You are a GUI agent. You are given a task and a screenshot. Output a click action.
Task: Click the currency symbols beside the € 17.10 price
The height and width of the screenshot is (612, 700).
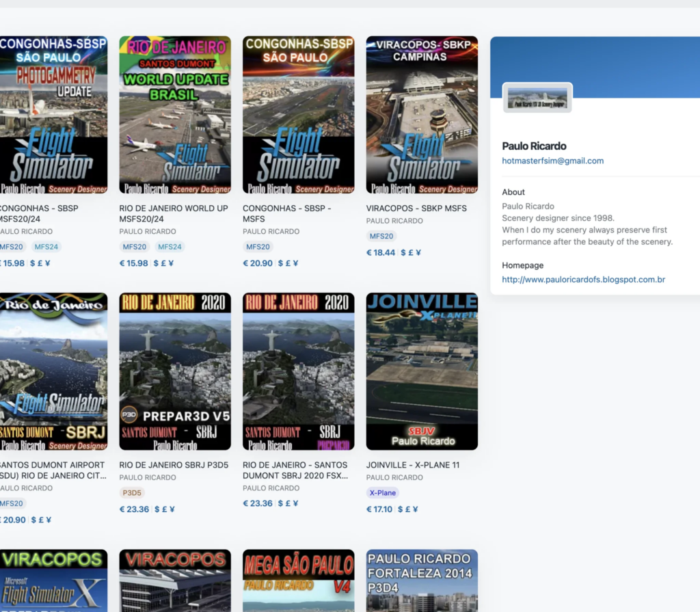409,509
